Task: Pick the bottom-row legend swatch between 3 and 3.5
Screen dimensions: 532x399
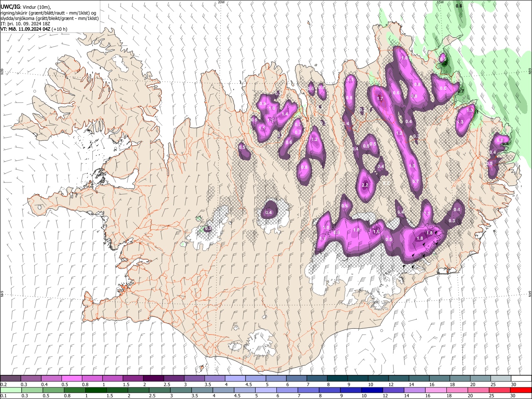Action: [x=181, y=390]
